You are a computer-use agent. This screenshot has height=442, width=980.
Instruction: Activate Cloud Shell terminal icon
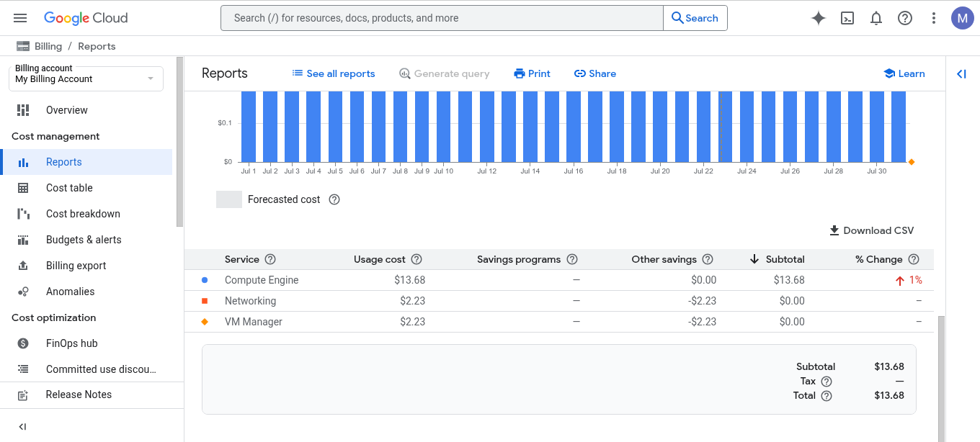point(847,18)
